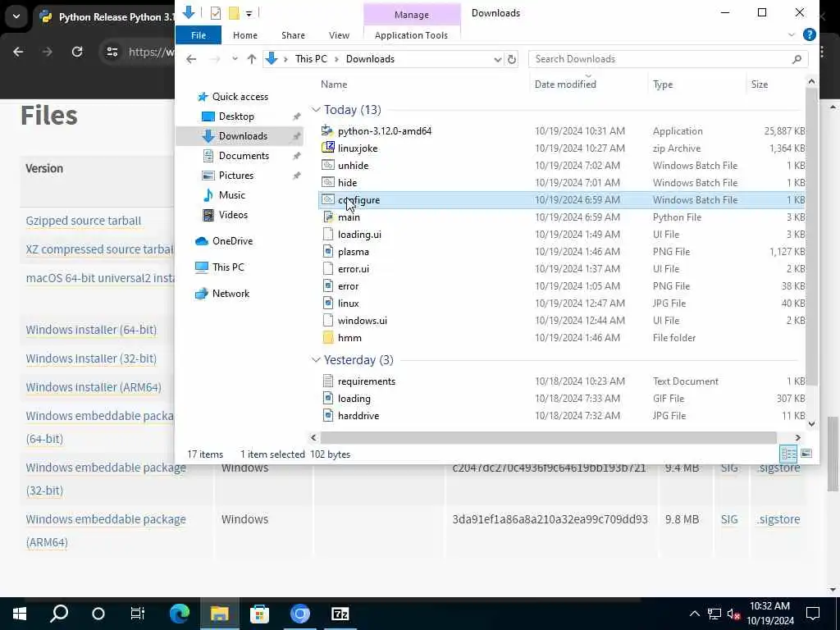Launch Microsoft Edge from taskbar
Screen dimensions: 840x630
(180, 614)
